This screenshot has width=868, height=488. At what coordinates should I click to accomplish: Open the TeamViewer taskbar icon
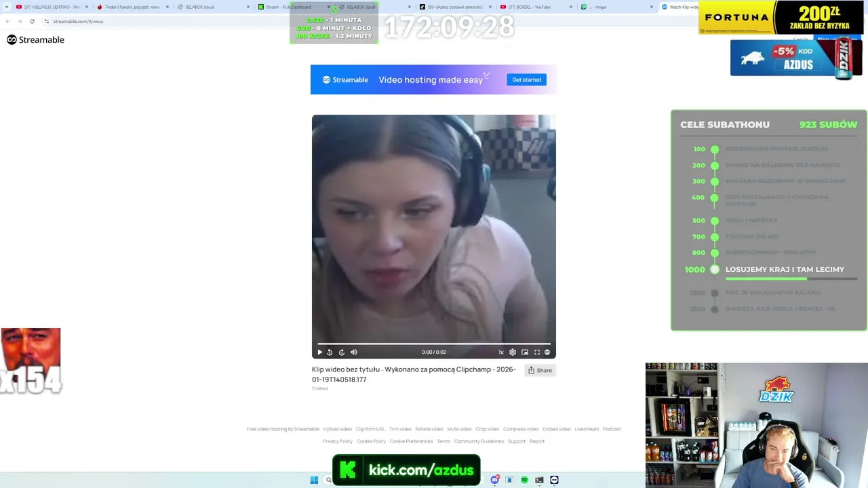[x=554, y=480]
